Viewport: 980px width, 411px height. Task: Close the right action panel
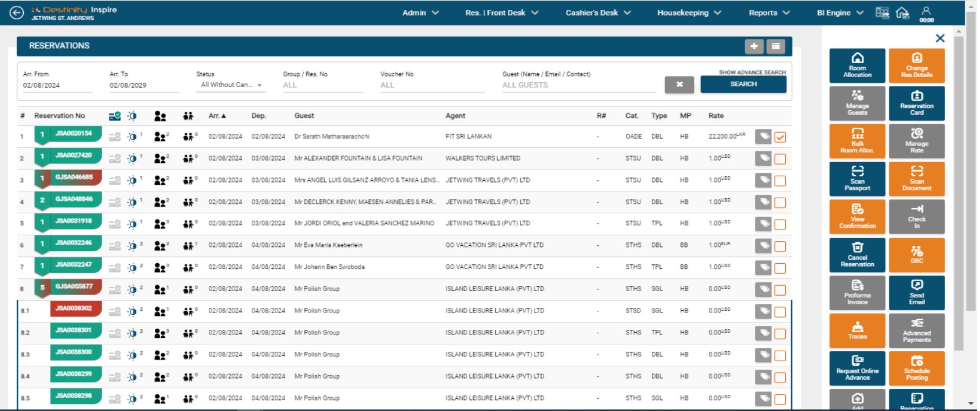940,38
